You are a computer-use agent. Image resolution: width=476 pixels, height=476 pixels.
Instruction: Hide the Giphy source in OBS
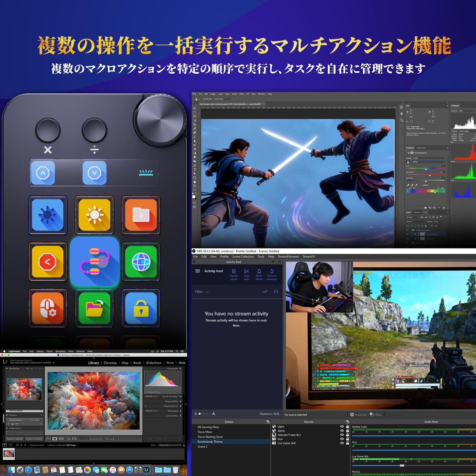click(342, 427)
